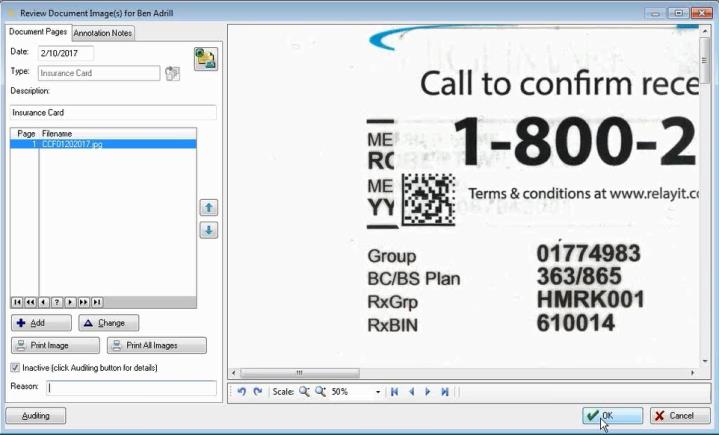The height and width of the screenshot is (435, 719).
Task: Click the image viewer scroll-right arrow
Action: [x=693, y=373]
